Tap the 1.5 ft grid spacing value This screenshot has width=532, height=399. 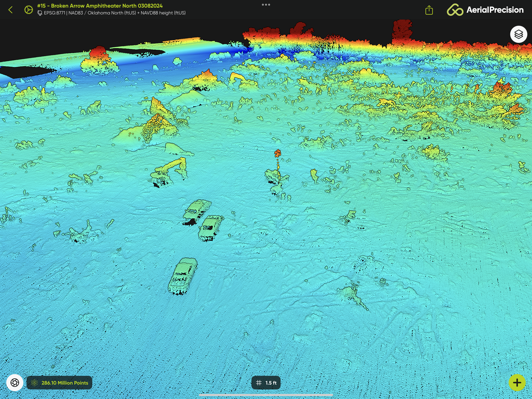click(x=271, y=383)
